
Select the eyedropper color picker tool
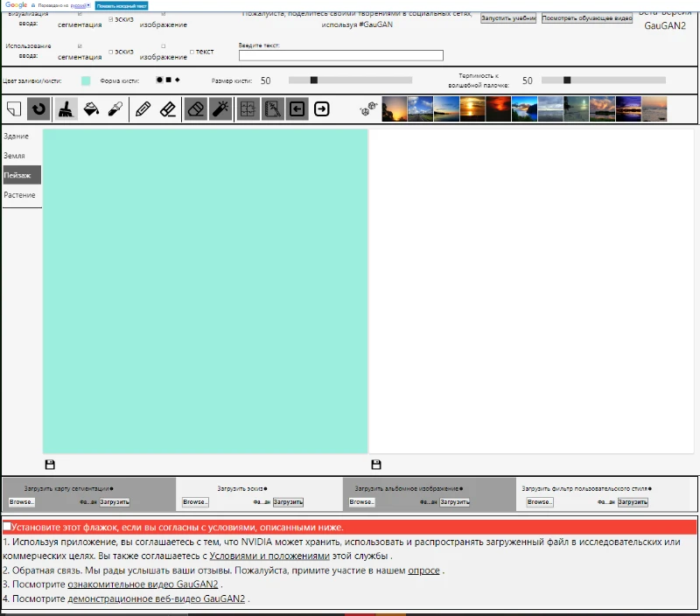115,108
